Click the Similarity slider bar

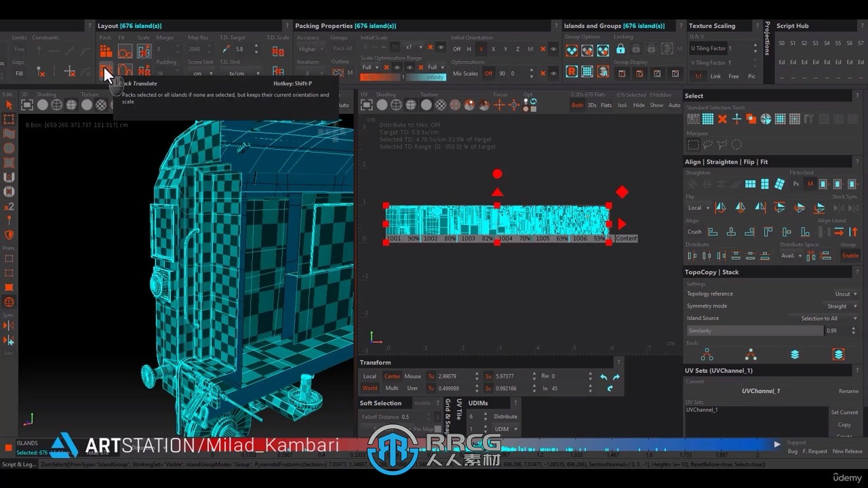click(755, 331)
